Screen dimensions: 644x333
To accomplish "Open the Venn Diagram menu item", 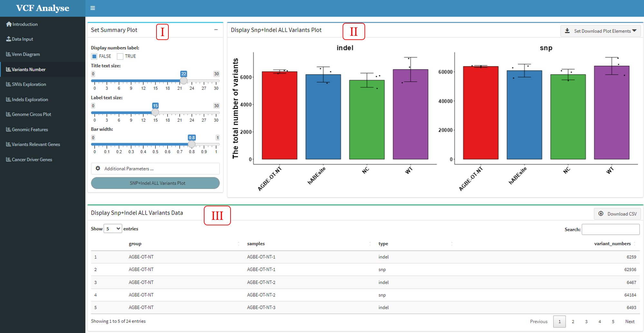I will click(43, 54).
